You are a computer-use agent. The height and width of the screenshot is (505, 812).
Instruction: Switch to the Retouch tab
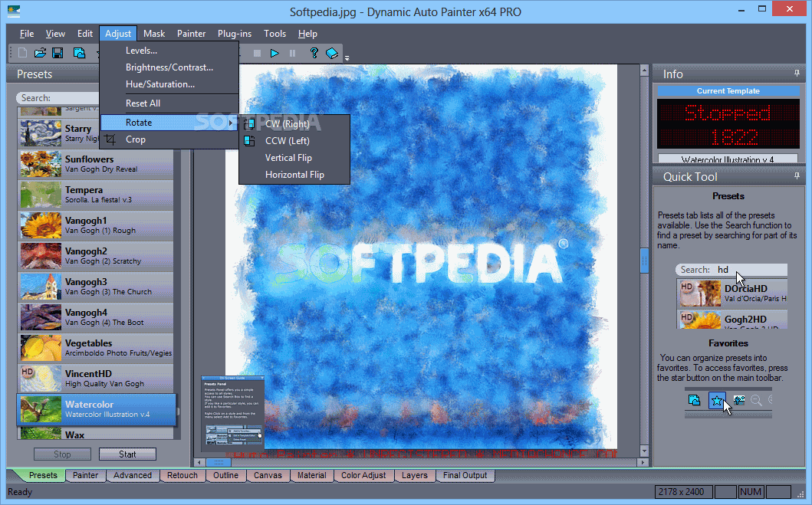pyautogui.click(x=182, y=475)
